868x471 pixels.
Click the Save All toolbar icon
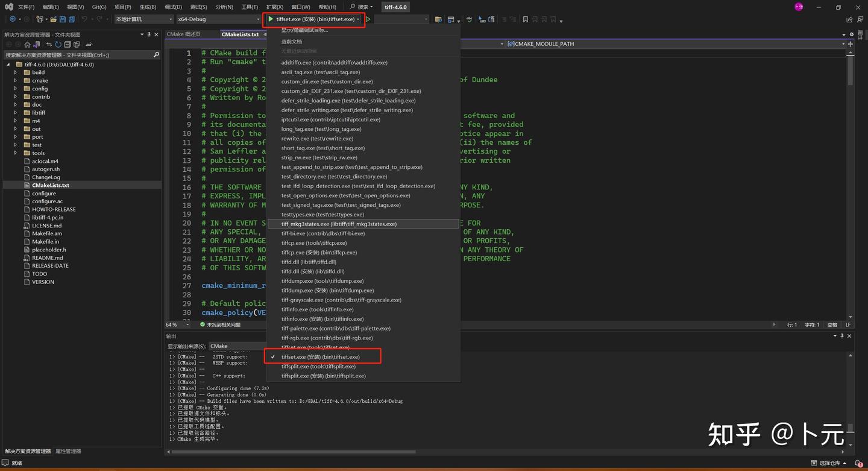point(71,19)
